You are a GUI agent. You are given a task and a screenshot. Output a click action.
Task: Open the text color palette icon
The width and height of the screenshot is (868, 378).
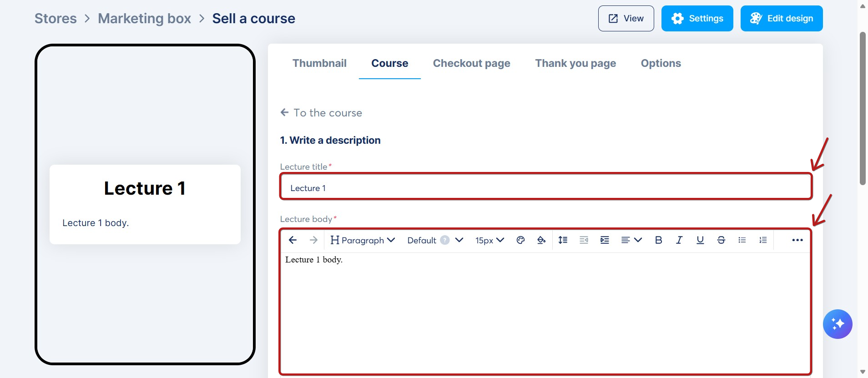(x=521, y=240)
